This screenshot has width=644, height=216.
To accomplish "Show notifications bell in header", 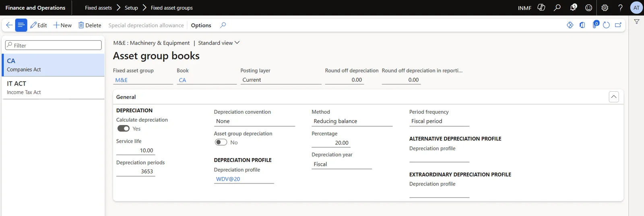I will 573,8.
